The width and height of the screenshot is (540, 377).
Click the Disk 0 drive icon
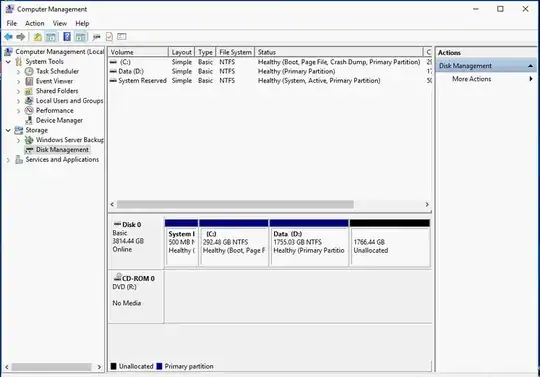(x=117, y=224)
